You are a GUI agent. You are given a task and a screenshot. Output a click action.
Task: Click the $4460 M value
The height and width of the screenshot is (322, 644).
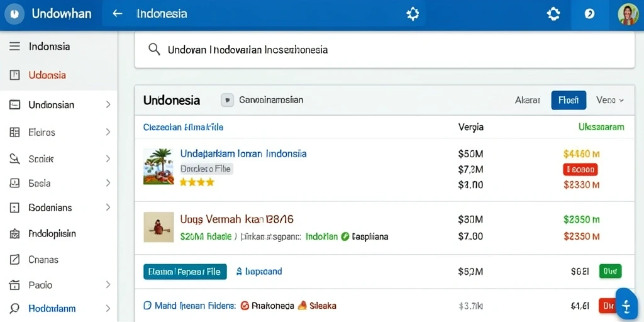(x=582, y=154)
